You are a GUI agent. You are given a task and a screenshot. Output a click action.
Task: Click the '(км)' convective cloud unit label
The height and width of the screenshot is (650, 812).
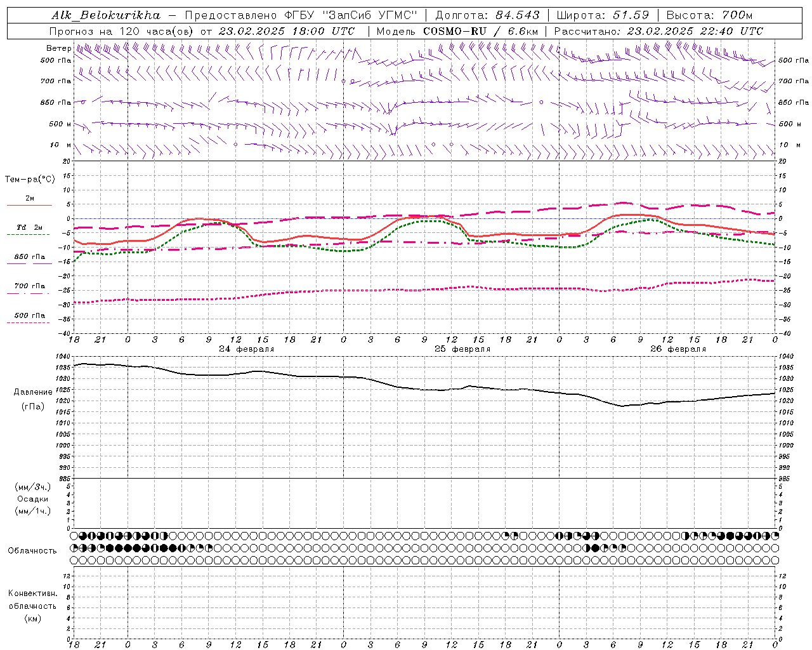point(33,618)
